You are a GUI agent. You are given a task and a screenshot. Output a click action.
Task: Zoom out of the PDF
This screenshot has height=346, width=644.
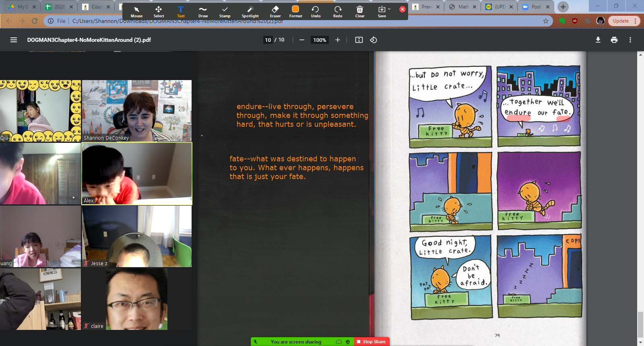pos(302,40)
